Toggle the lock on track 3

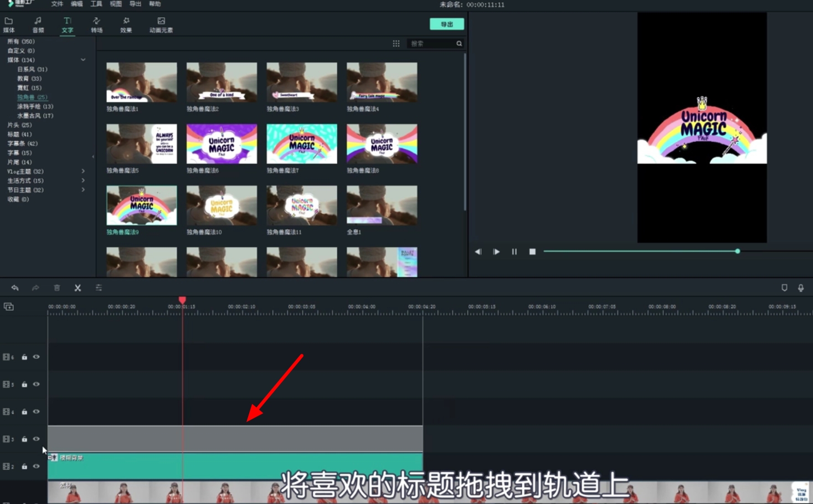(x=24, y=439)
